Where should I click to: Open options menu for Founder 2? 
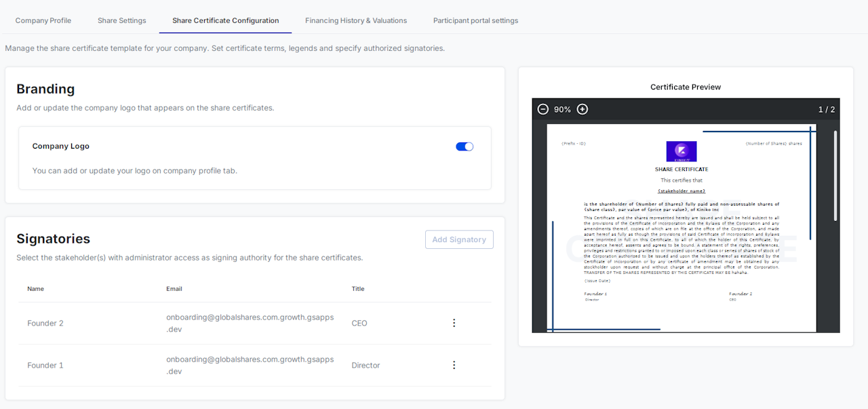(454, 323)
